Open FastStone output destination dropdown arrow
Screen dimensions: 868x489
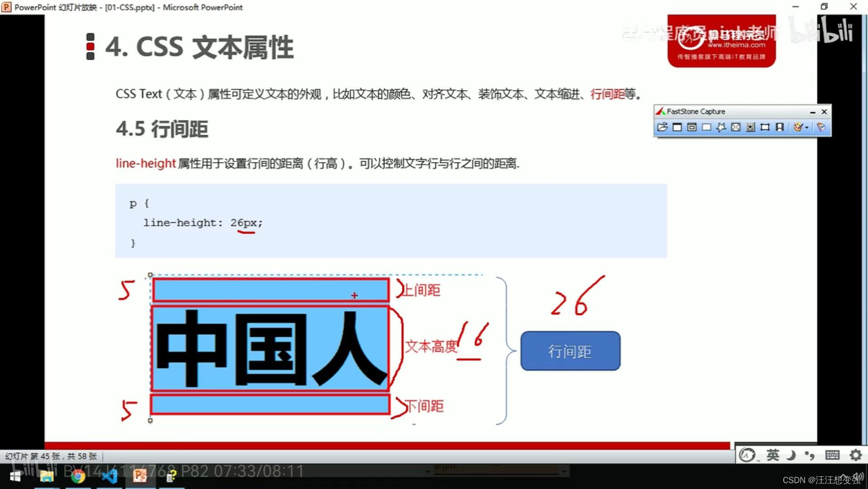click(x=806, y=128)
